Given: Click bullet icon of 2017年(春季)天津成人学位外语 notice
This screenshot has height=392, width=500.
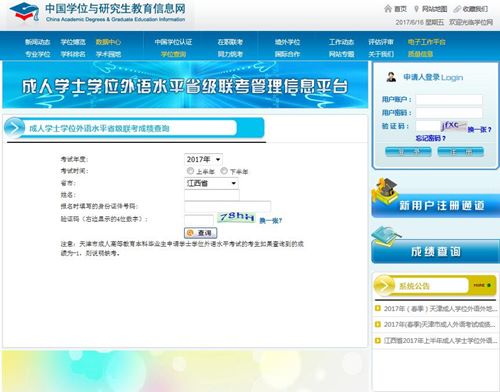Looking at the screenshot, I should point(378,308).
